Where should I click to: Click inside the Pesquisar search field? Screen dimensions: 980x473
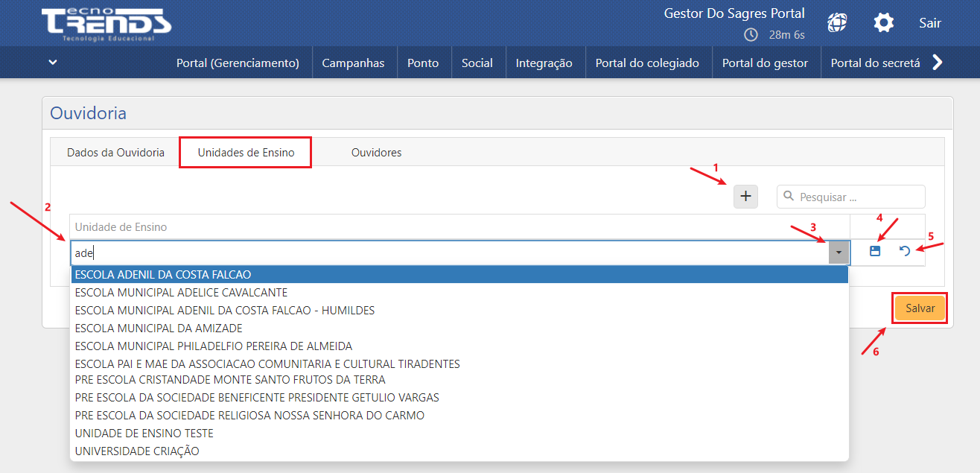click(x=849, y=196)
